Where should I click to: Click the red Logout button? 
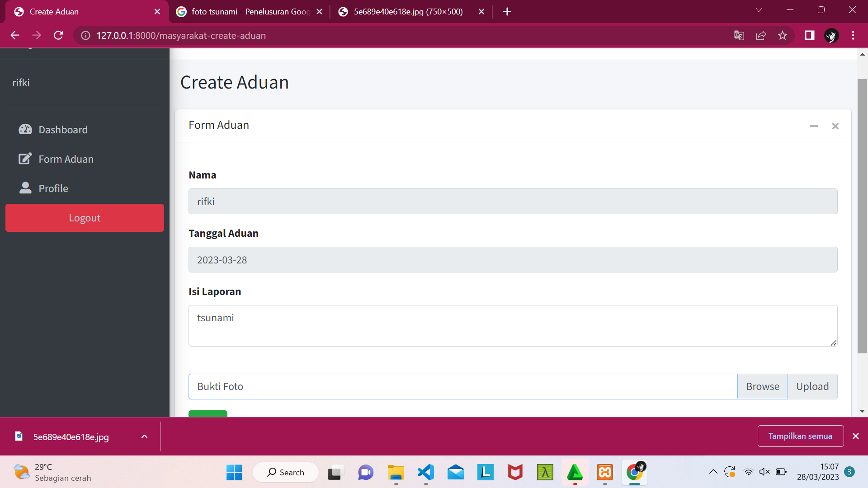85,218
